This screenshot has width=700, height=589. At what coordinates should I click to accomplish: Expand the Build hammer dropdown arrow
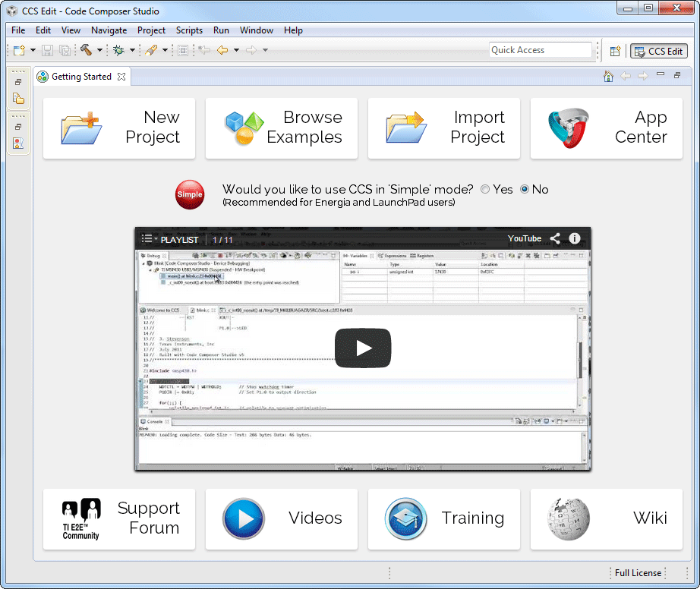pyautogui.click(x=99, y=51)
